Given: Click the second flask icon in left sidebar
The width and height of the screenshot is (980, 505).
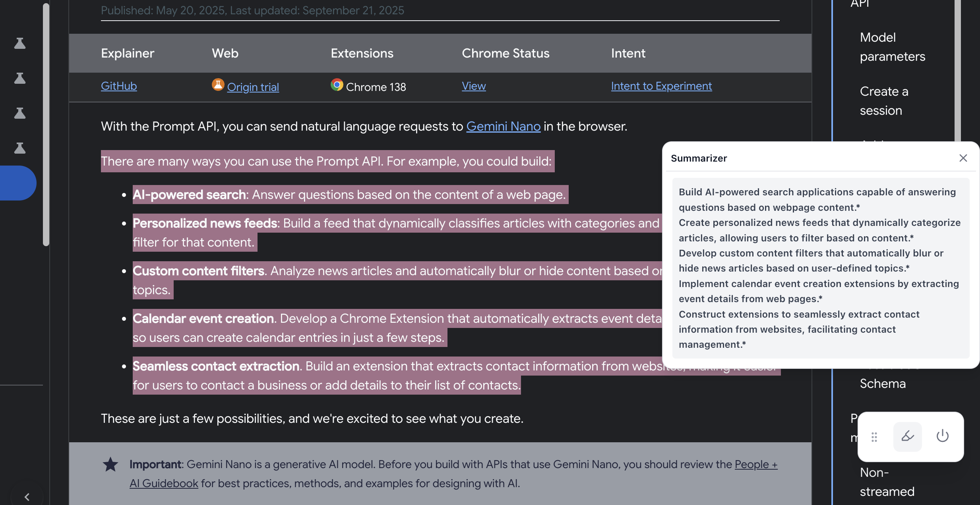Looking at the screenshot, I should (x=20, y=78).
